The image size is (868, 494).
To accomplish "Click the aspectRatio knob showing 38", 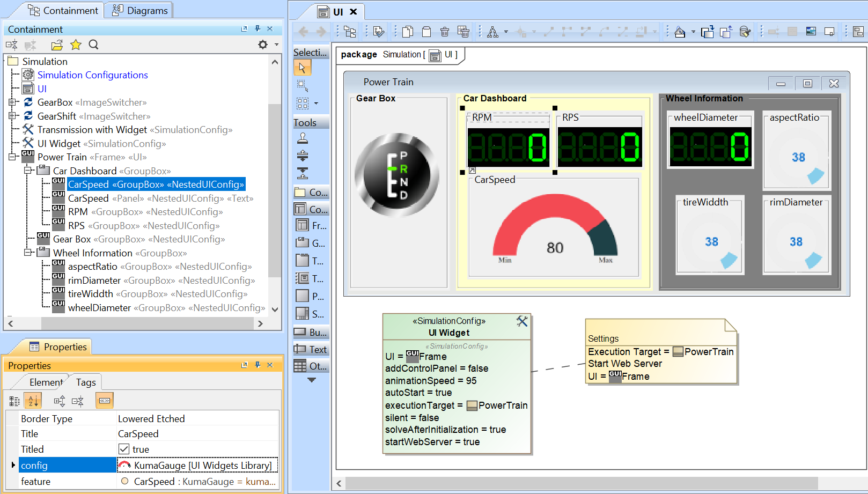I will pyautogui.click(x=798, y=158).
